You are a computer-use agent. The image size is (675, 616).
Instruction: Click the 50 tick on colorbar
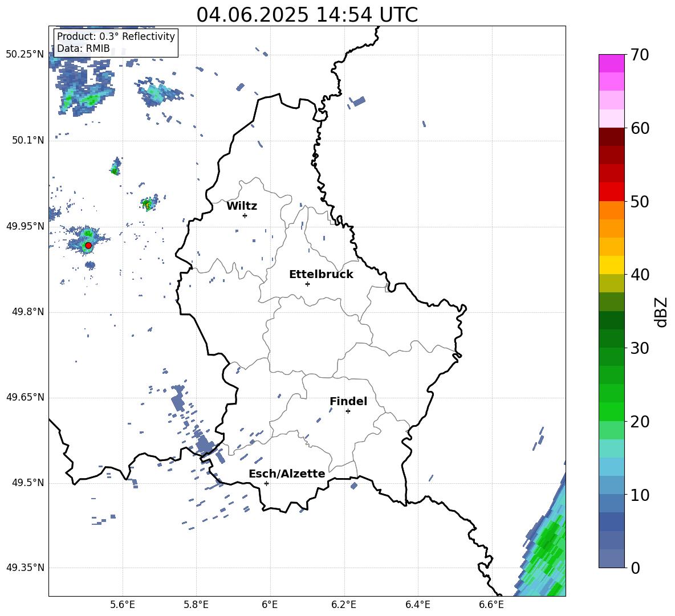tap(640, 201)
